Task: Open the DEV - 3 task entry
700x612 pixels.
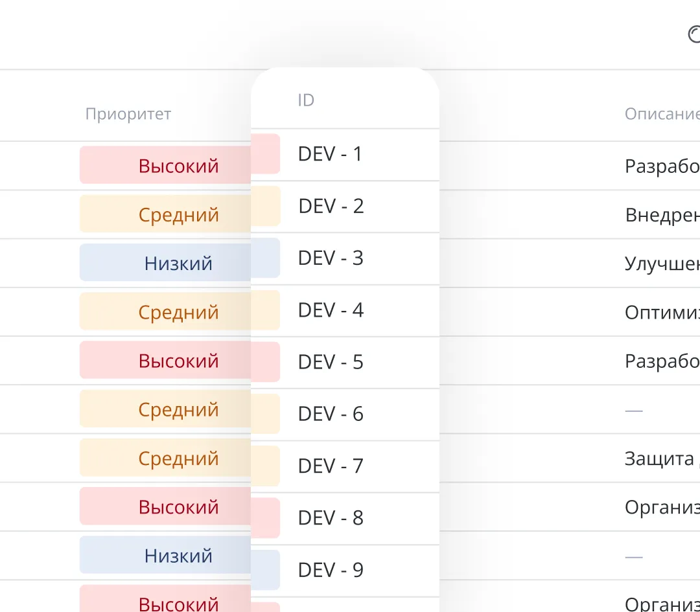Action: (x=330, y=258)
